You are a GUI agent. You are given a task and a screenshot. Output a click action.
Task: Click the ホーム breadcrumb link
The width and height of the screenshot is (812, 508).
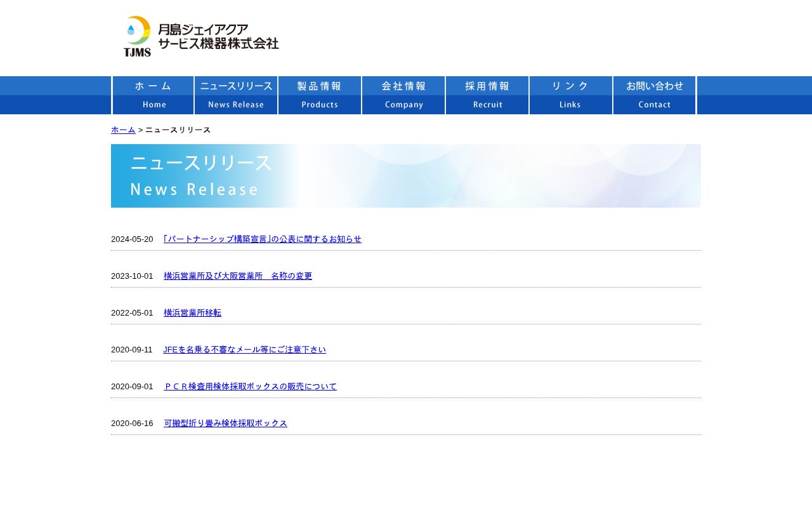coord(123,130)
